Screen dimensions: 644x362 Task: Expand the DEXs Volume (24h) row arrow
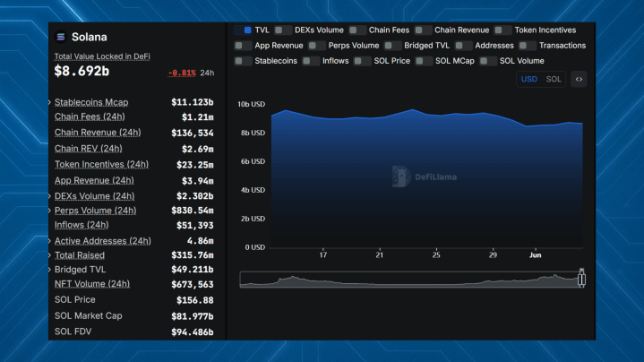(49, 196)
